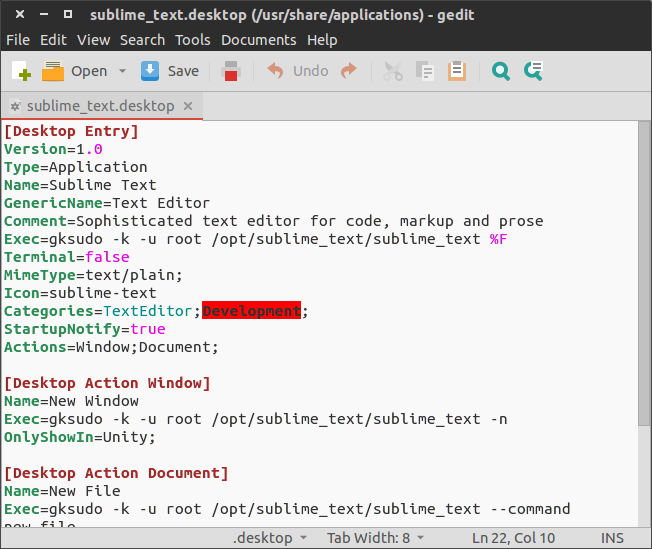This screenshot has height=549, width=652.
Task: Undo the last action
Action: 297,71
